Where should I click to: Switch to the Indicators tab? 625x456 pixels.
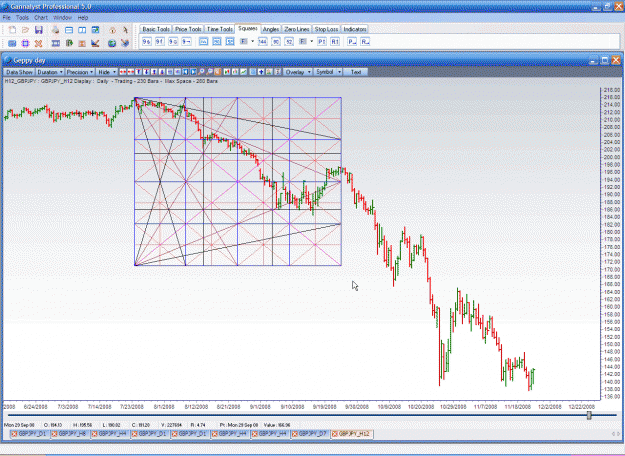tap(355, 29)
